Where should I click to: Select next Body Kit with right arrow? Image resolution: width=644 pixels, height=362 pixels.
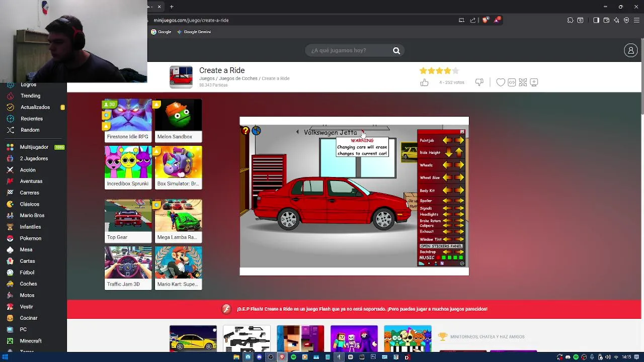(459, 191)
